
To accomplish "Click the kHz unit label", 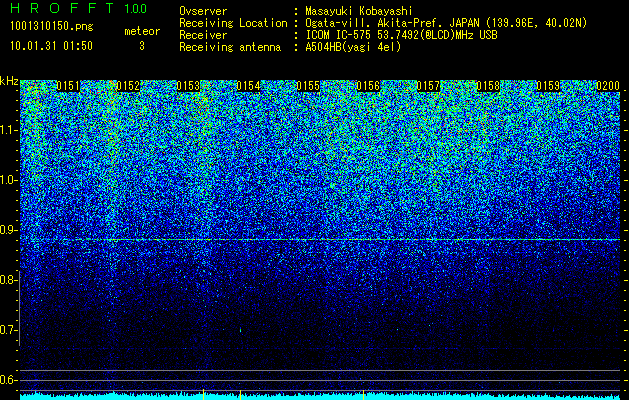I will (9, 81).
